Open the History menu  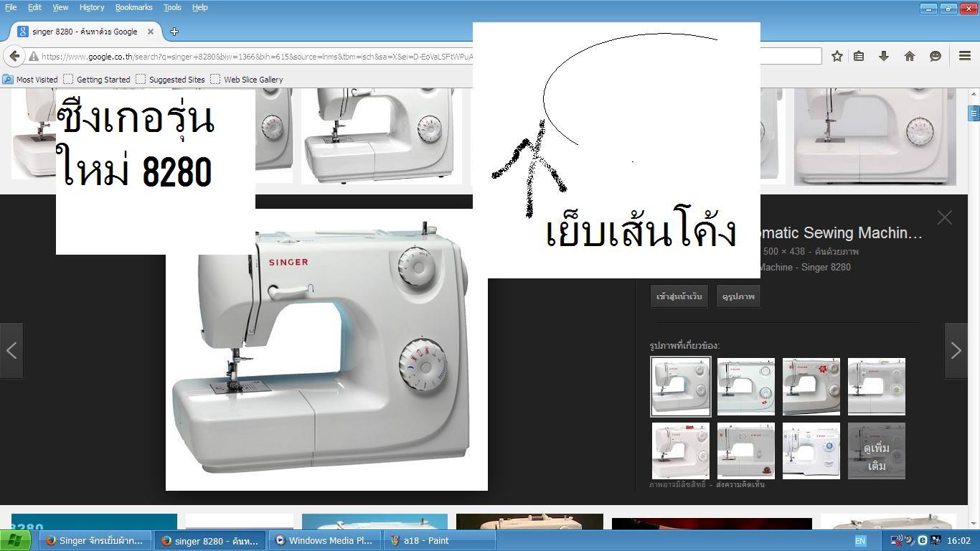[x=92, y=7]
